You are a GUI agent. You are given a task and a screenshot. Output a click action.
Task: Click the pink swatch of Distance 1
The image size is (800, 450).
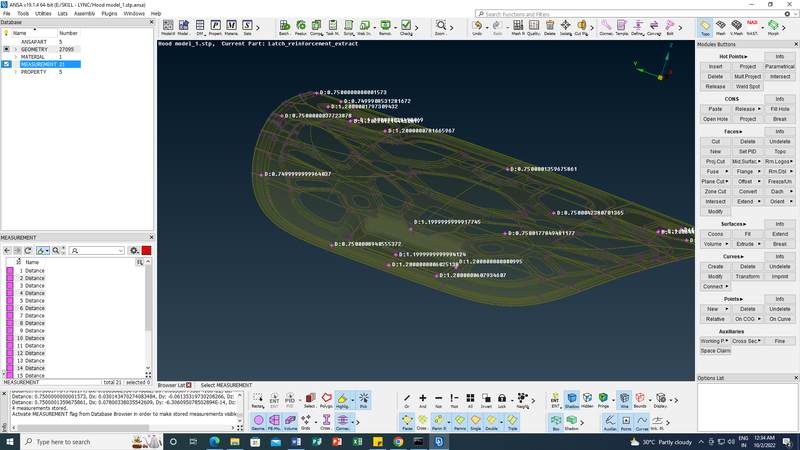tap(10, 271)
